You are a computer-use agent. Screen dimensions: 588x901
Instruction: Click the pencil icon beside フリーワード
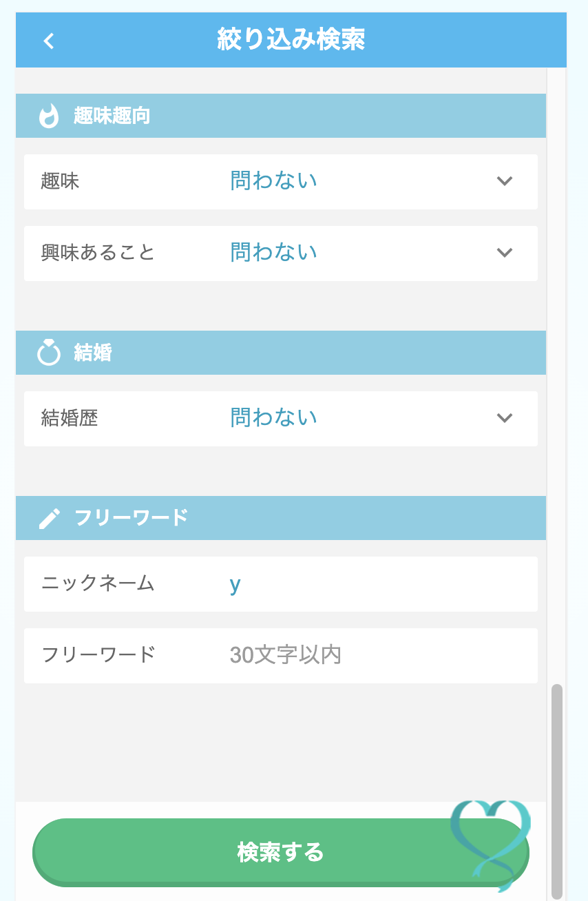coord(49,518)
